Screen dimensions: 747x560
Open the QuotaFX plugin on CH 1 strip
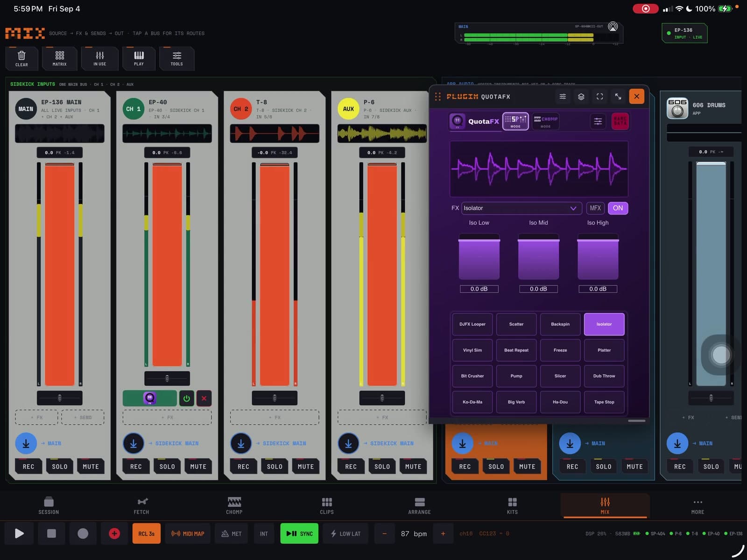(x=149, y=398)
